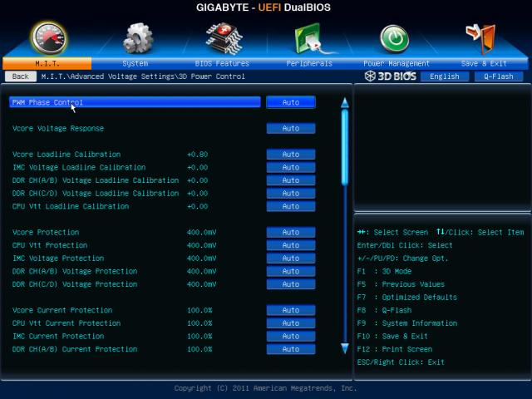This screenshot has width=532, height=399.
Task: Open CPU Vtt Loadline Calibration Auto dropdown
Action: [x=291, y=206]
